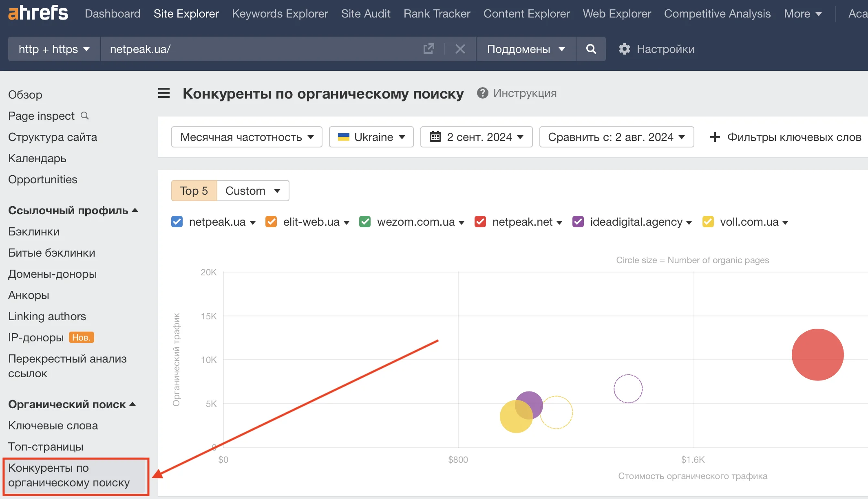Click the search magnifier button
The image size is (868, 499).
point(591,49)
